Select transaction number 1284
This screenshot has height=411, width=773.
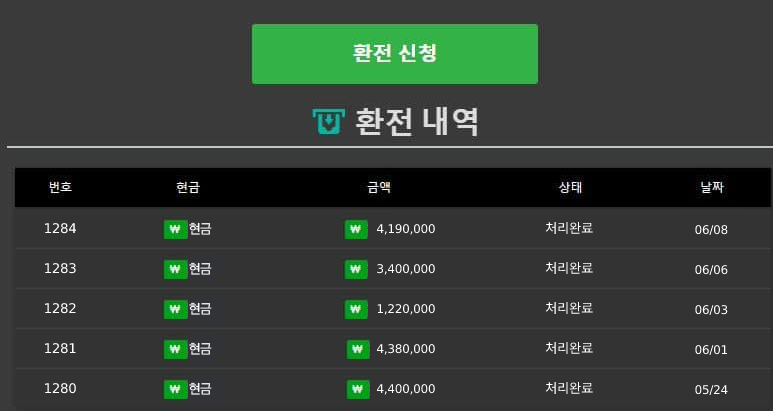point(60,229)
